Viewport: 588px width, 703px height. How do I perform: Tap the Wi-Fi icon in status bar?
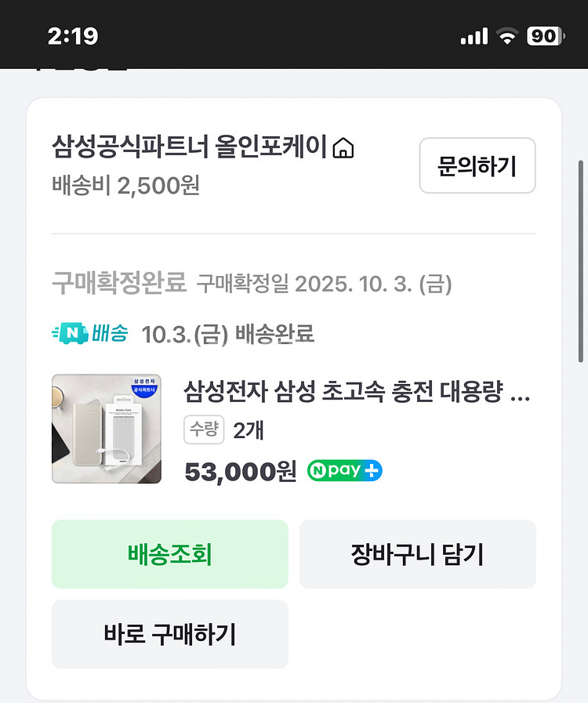point(506,36)
